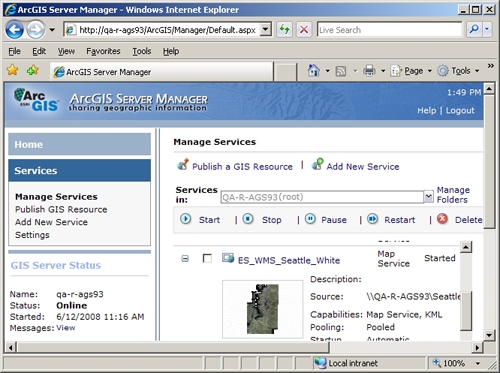500x373 pixels.
Task: Click the Help link in header
Action: tap(427, 110)
